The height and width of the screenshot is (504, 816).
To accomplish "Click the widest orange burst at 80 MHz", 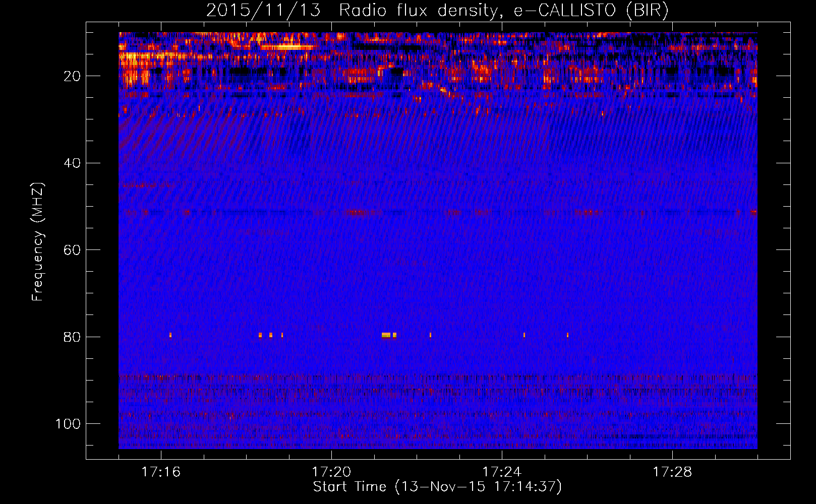I will 386,335.
